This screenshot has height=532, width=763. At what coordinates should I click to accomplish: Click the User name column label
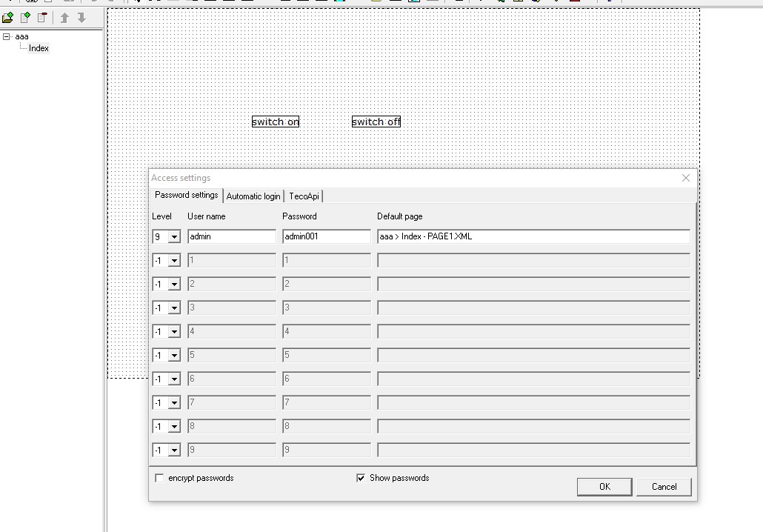coord(207,216)
